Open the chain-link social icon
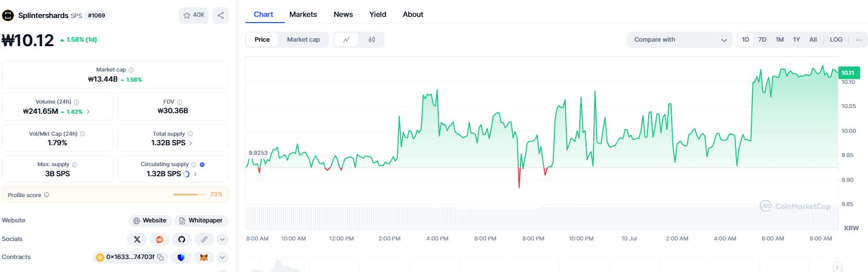 [x=204, y=239]
